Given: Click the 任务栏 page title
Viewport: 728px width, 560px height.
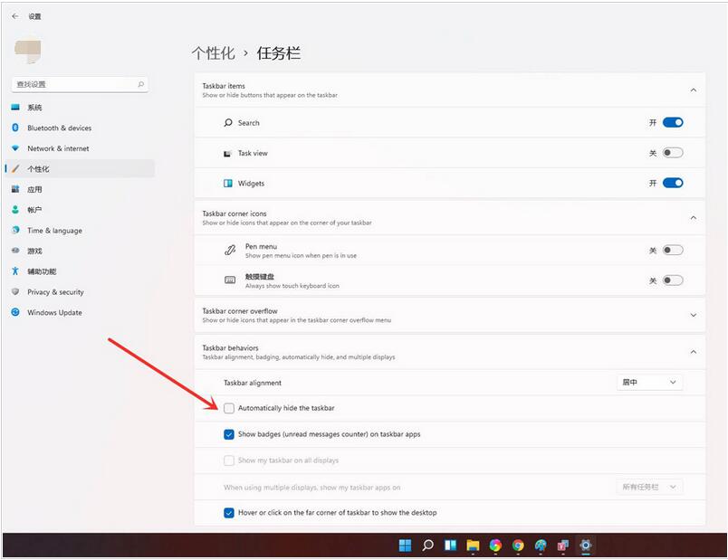Looking at the screenshot, I should coord(279,52).
